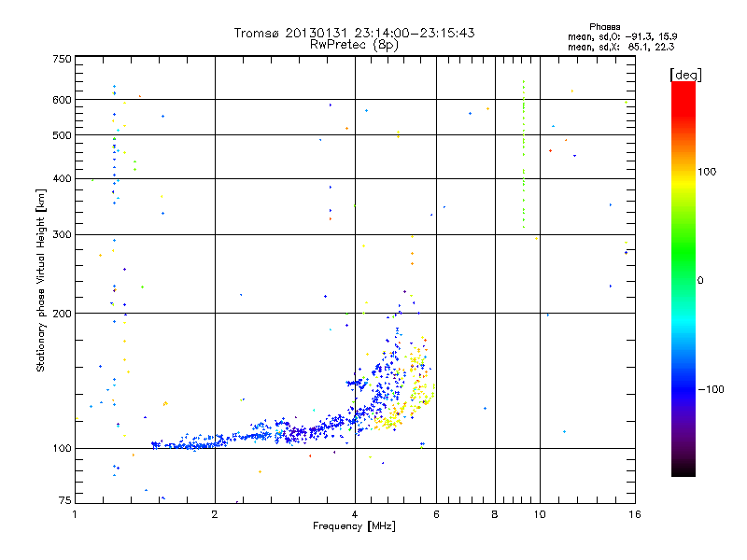Pick the black bottom of the phase colorbar
The height and width of the screenshot is (560, 747).
click(x=684, y=469)
